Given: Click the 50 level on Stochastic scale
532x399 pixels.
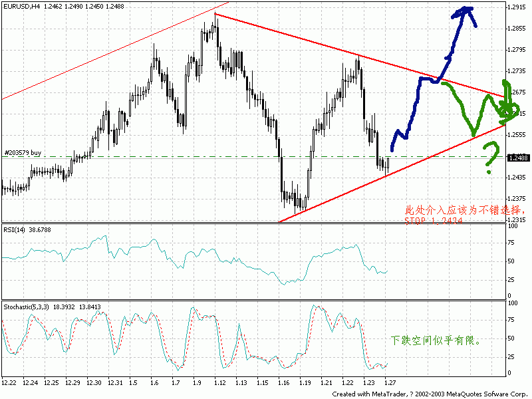Looking at the screenshot, I should pos(511,338).
